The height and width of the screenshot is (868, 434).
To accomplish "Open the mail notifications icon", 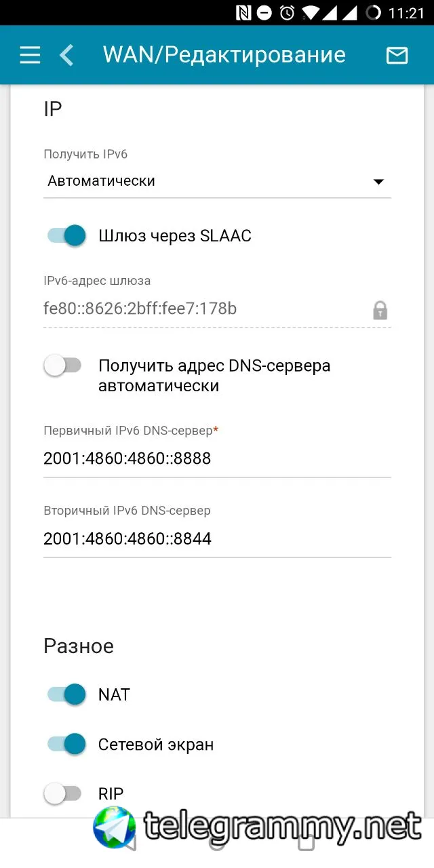I will [x=397, y=55].
